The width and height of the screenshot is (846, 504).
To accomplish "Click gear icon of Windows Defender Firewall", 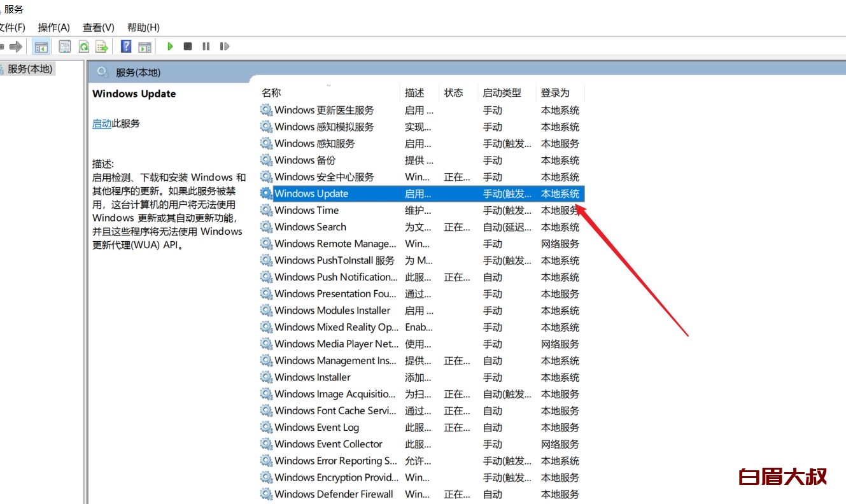I will [266, 494].
